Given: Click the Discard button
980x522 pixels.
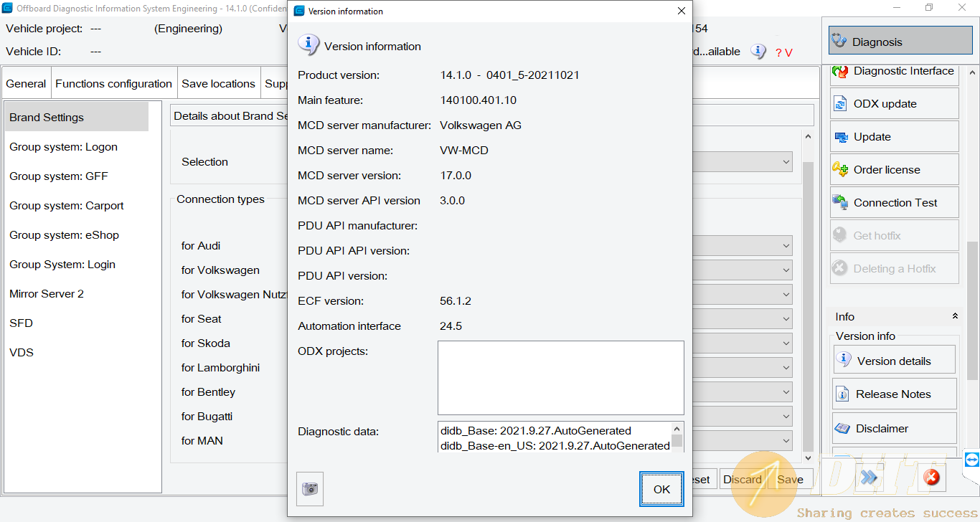Looking at the screenshot, I should click(x=742, y=480).
